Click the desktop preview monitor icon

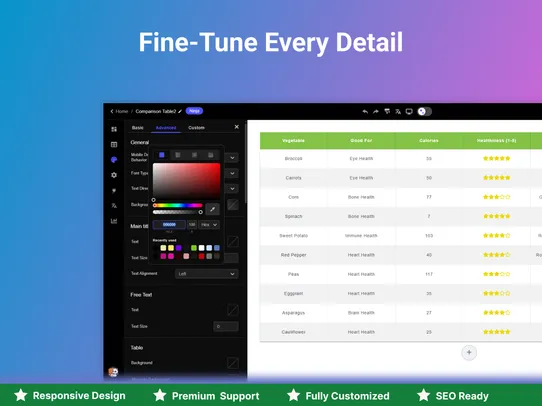(409, 112)
